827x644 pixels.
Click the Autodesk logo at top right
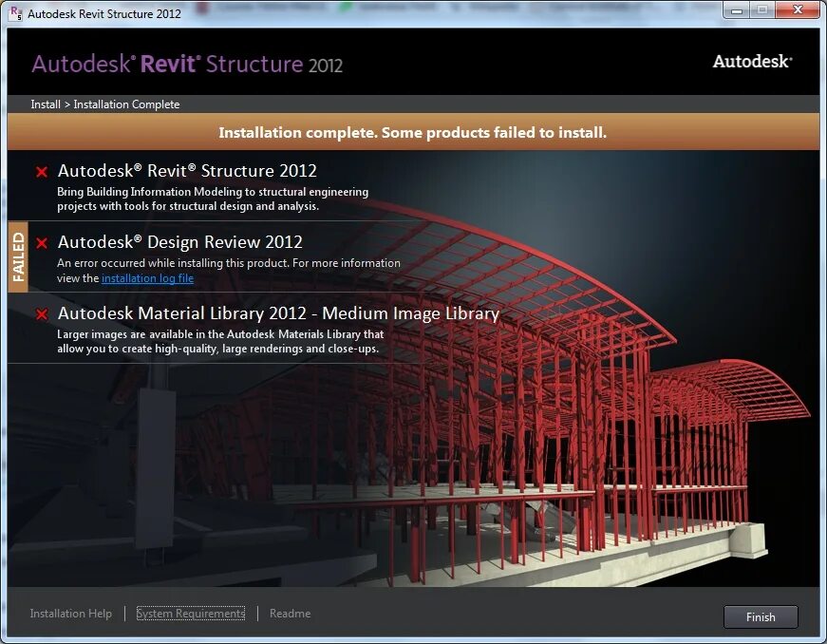pos(752,61)
